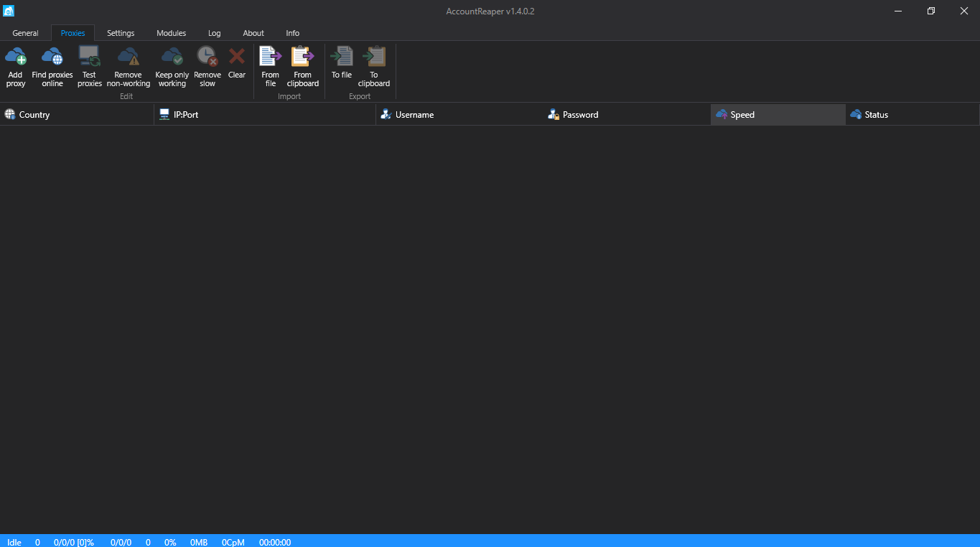Minimize the AccountReaper window

898,11
